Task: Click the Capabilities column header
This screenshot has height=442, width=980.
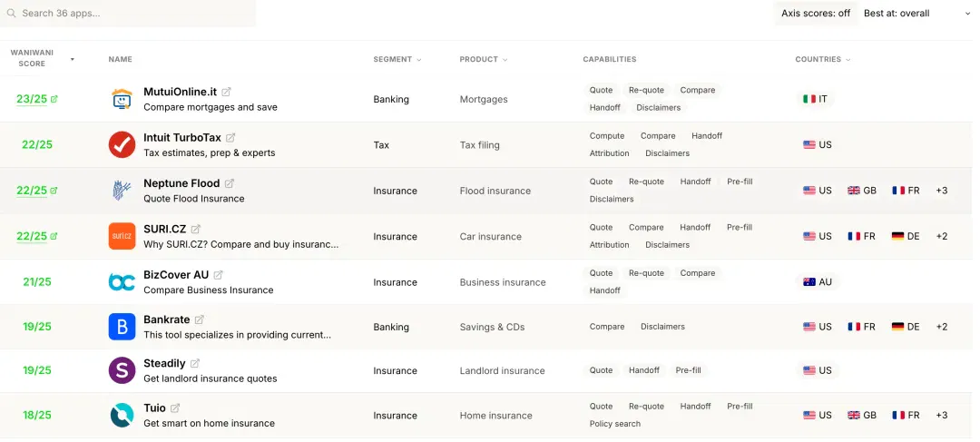Action: click(x=610, y=59)
